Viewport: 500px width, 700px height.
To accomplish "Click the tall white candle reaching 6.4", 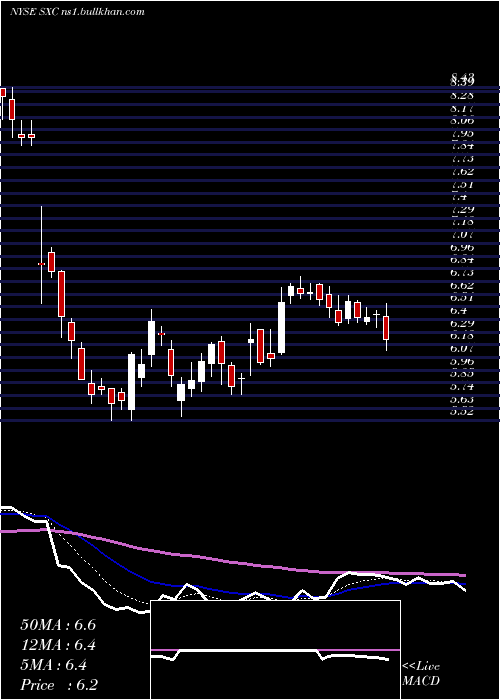I will [x=152, y=338].
